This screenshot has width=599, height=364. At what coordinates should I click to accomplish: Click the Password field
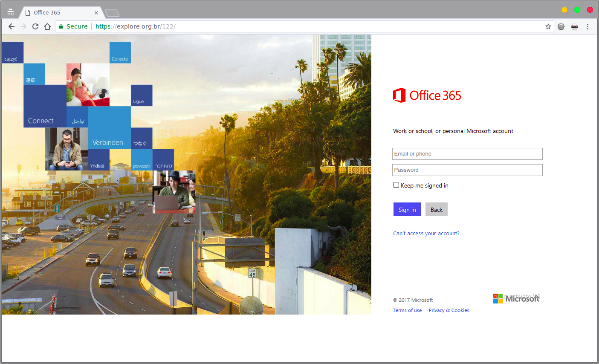point(467,170)
